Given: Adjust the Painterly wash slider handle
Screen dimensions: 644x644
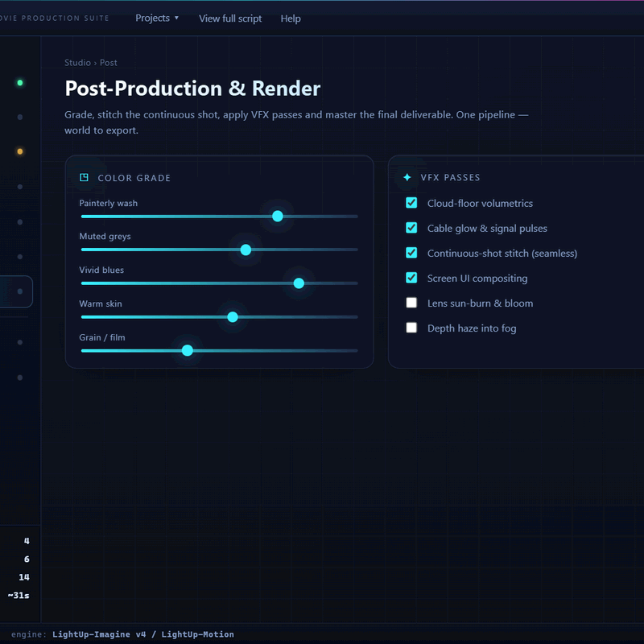Looking at the screenshot, I should pos(278,216).
